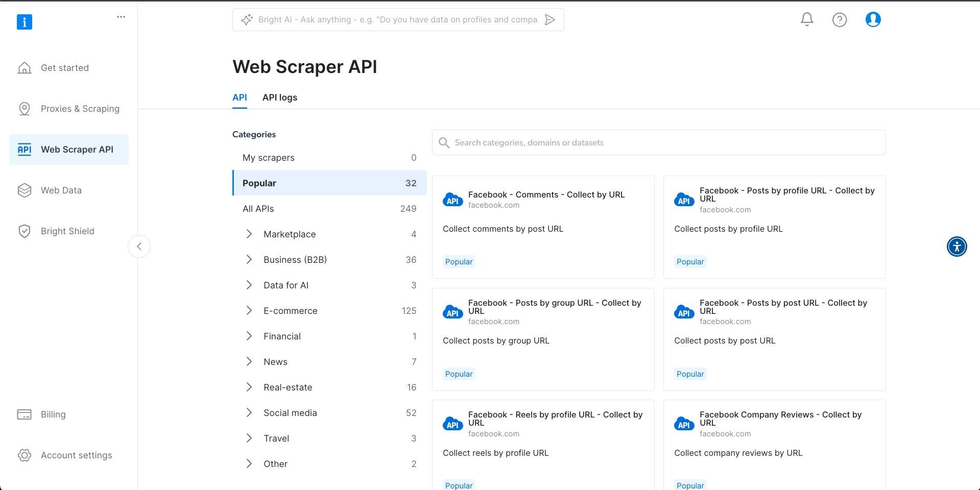Click the accessibility widget icon
Image resolution: width=980 pixels, height=490 pixels.
click(957, 247)
